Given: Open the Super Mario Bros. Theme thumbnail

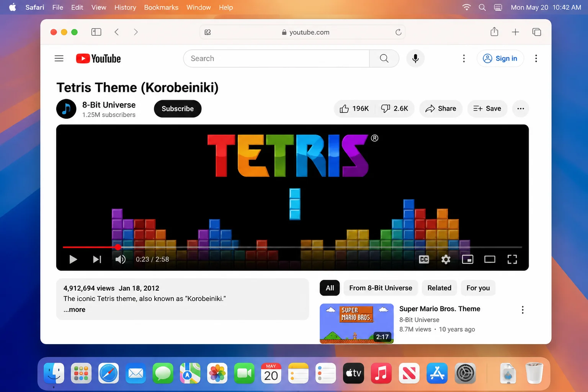Looking at the screenshot, I should (x=356, y=323).
